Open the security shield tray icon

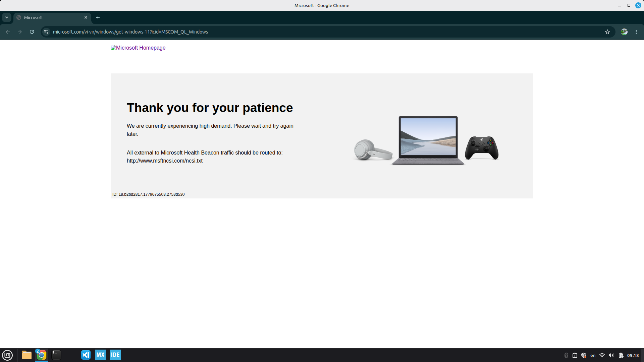pyautogui.click(x=584, y=355)
